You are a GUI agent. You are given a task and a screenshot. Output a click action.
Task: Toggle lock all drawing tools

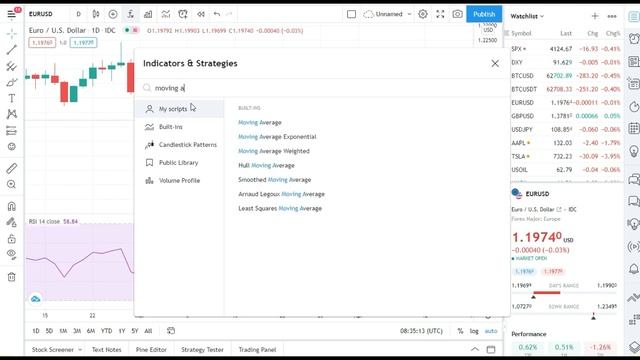[11, 239]
